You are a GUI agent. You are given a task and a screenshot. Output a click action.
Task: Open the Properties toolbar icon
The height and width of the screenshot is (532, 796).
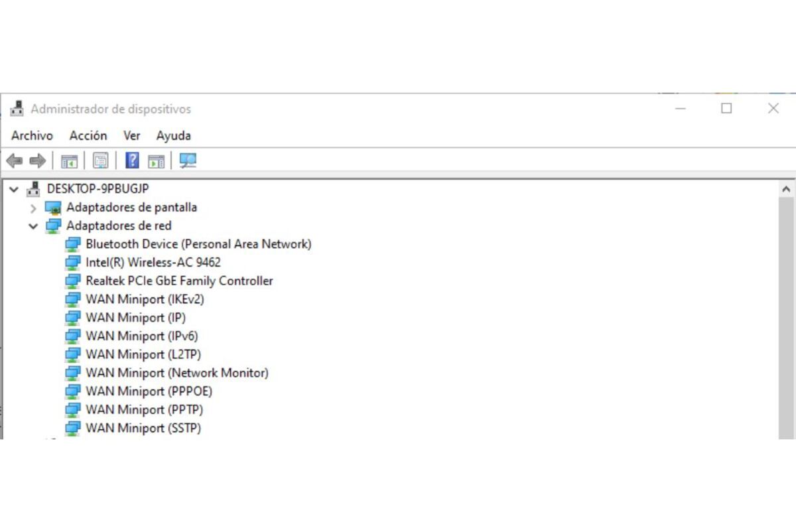coord(100,161)
